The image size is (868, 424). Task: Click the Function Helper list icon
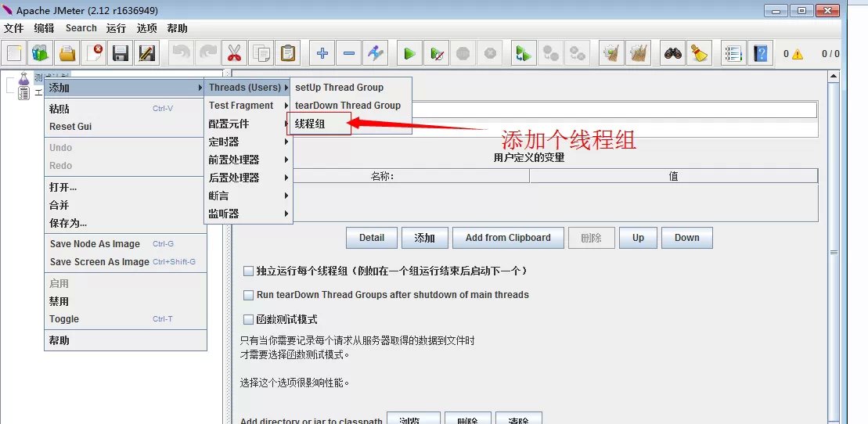733,54
